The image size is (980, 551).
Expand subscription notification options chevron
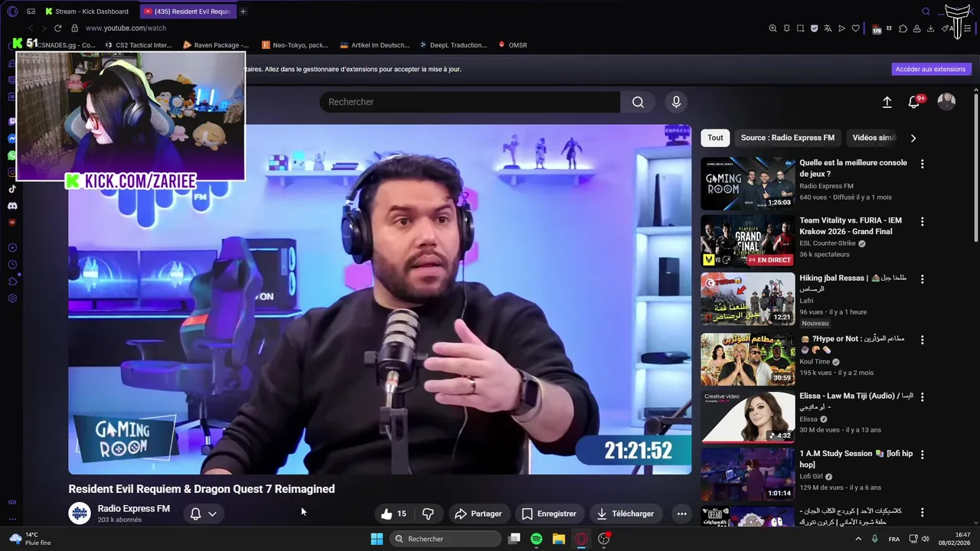pos(213,514)
